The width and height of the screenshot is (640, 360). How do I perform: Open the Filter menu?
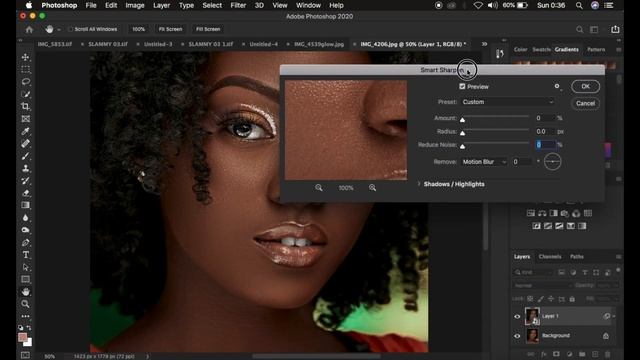pyautogui.click(x=238, y=5)
